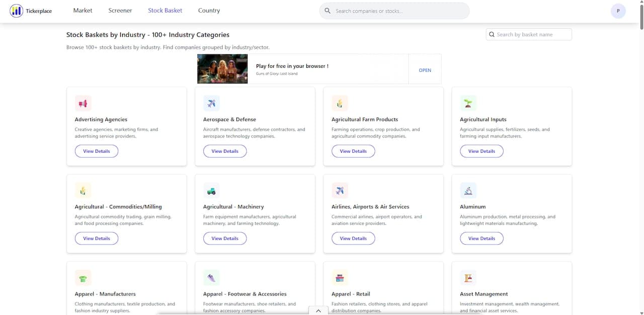Click the Apparel Manufacturers shirt icon

[x=83, y=278]
